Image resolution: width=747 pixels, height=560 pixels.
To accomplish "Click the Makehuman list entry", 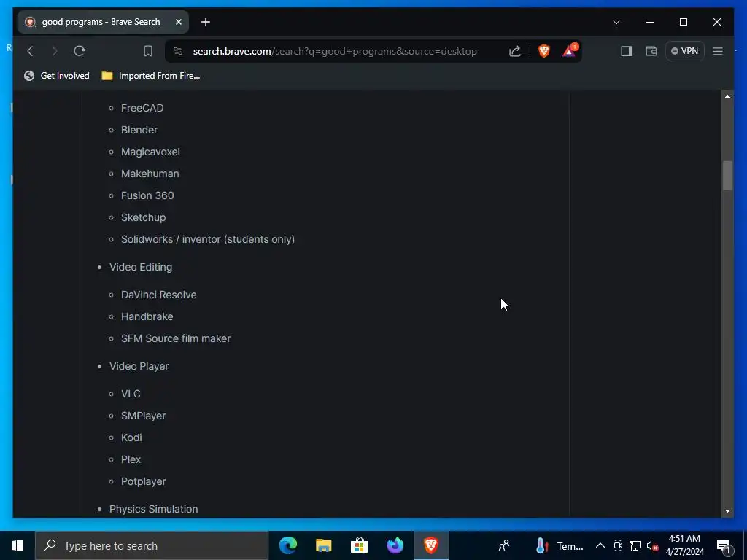I will tap(150, 174).
